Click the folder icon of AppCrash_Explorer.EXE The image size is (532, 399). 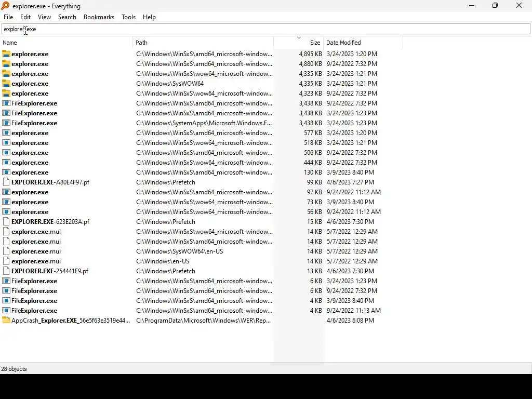6,320
